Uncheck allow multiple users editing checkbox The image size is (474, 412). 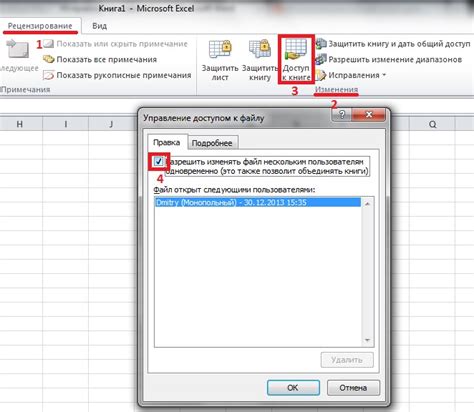[159, 162]
